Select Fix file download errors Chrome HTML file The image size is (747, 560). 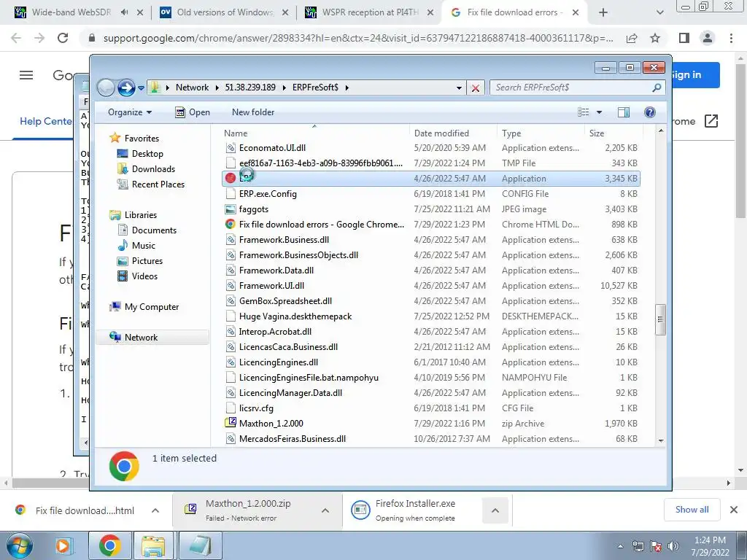pos(322,225)
